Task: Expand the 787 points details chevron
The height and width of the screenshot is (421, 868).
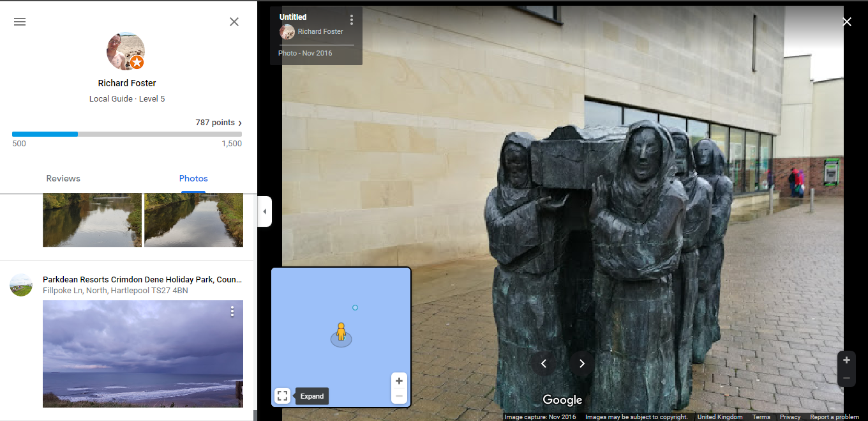Action: [x=240, y=123]
